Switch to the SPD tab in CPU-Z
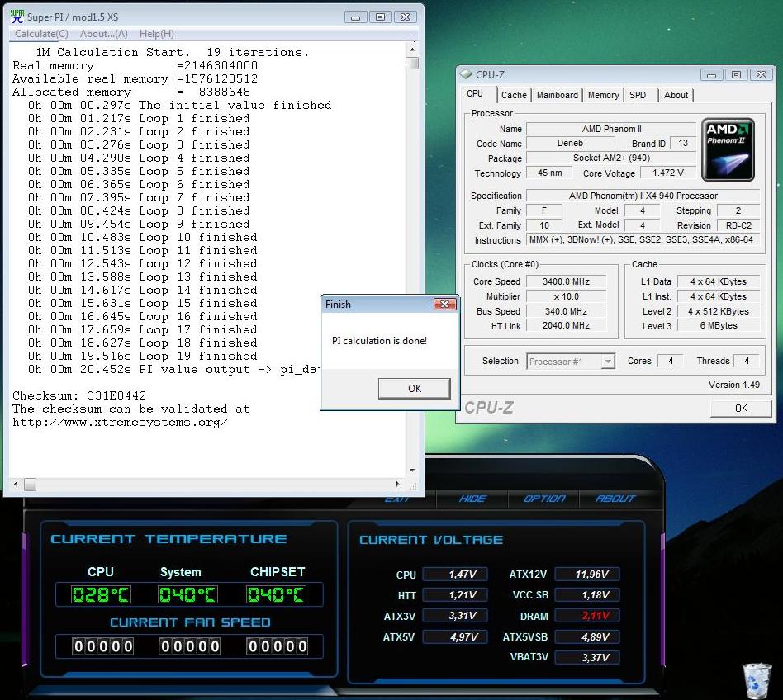Image resolution: width=783 pixels, height=700 pixels. 638,95
